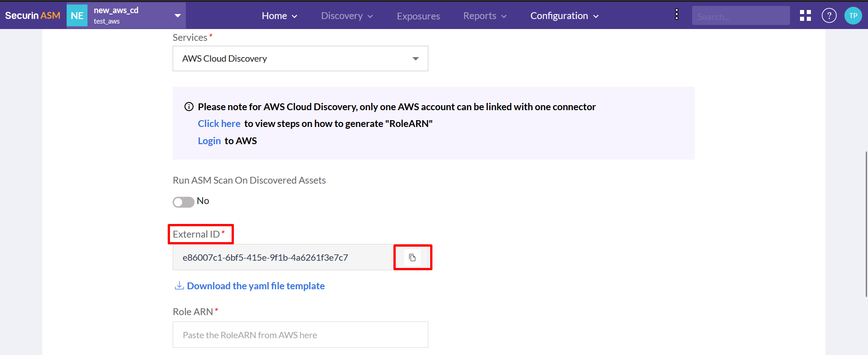Image resolution: width=868 pixels, height=355 pixels.
Task: Click 'Run ASM Scan On Discovered Assets' text
Action: (x=249, y=180)
